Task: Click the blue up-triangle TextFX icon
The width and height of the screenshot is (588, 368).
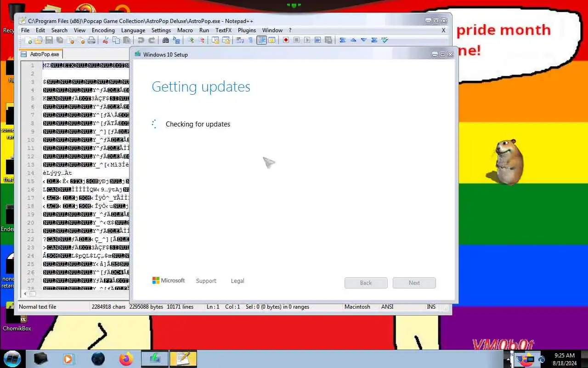Action: click(x=353, y=40)
